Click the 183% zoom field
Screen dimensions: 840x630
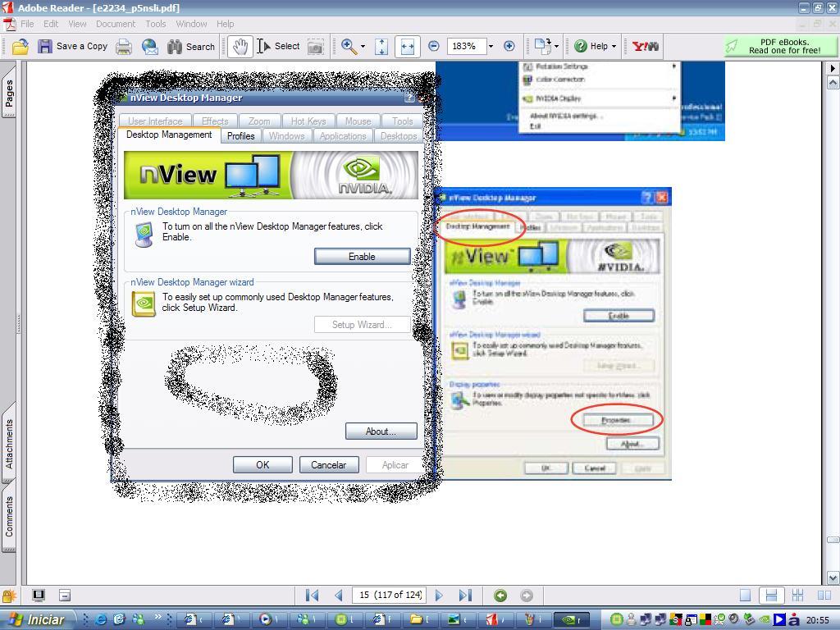(467, 47)
